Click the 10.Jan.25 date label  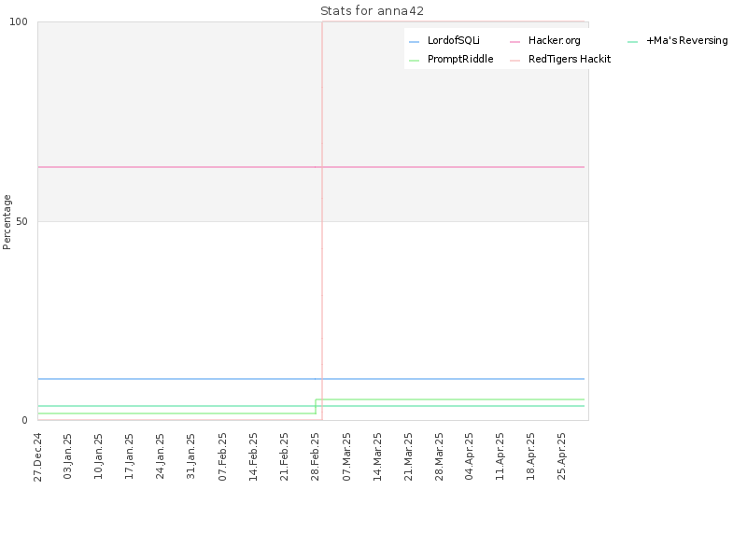click(x=98, y=456)
